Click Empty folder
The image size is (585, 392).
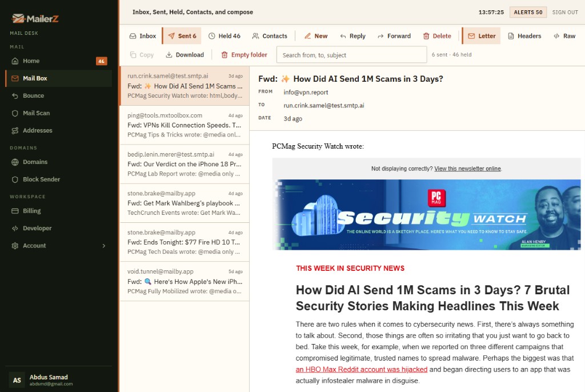click(245, 55)
